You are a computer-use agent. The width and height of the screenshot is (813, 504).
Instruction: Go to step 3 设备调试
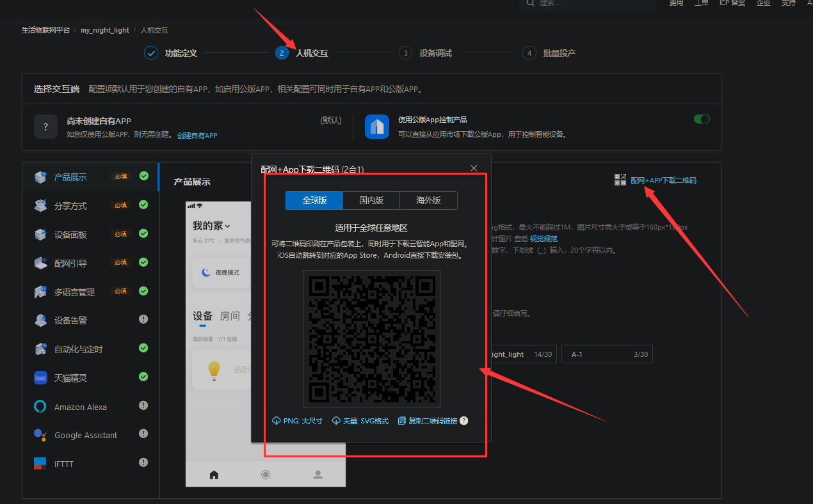click(x=425, y=53)
